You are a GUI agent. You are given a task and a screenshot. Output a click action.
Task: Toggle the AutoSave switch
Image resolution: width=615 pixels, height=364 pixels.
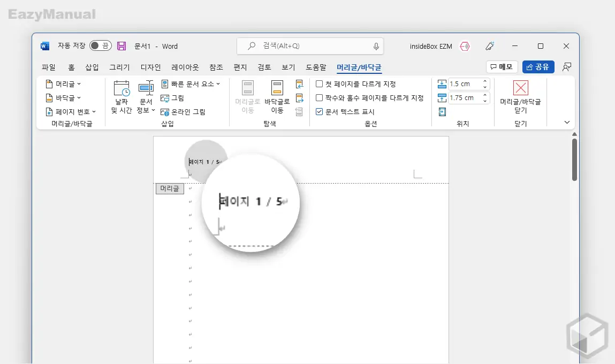pyautogui.click(x=101, y=46)
